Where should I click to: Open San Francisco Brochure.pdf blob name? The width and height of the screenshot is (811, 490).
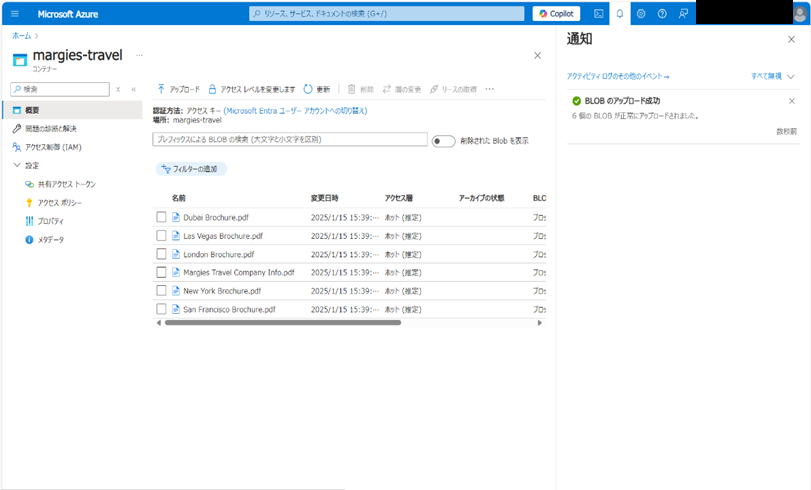(x=229, y=309)
